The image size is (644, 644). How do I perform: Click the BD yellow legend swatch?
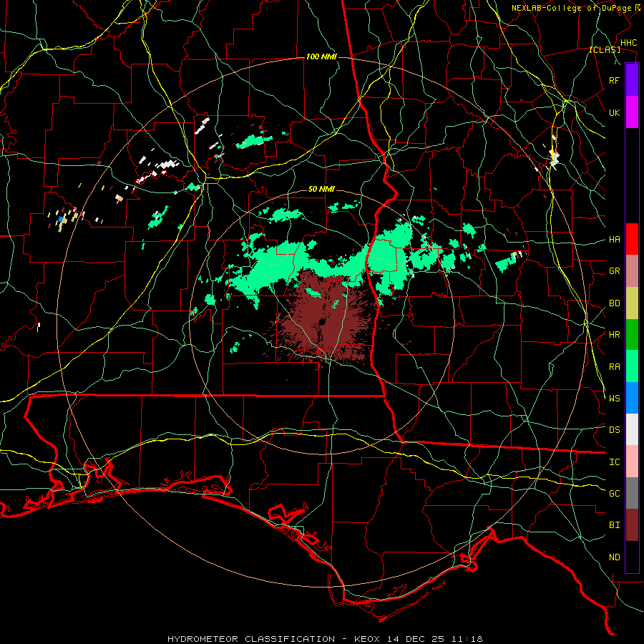pos(632,303)
